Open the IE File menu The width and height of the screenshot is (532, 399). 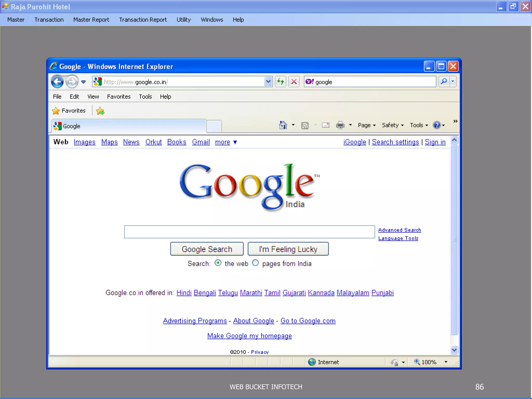[57, 97]
